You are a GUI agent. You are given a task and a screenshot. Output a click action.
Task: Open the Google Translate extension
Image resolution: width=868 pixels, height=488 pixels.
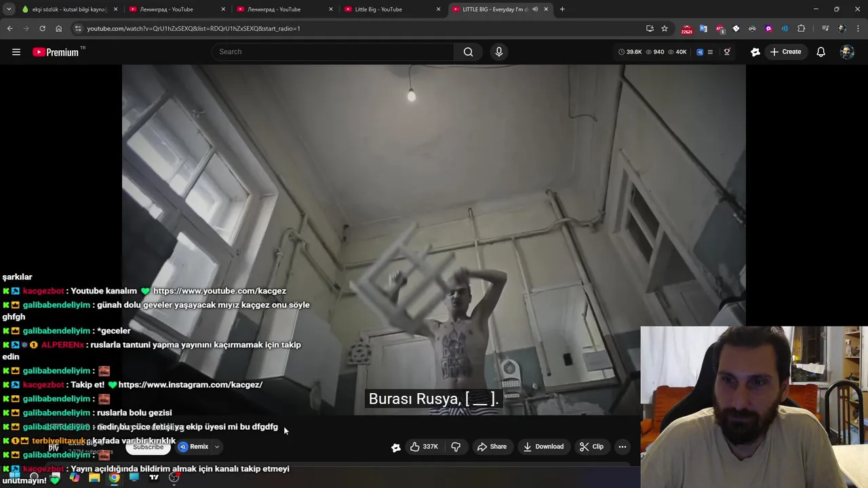(703, 28)
